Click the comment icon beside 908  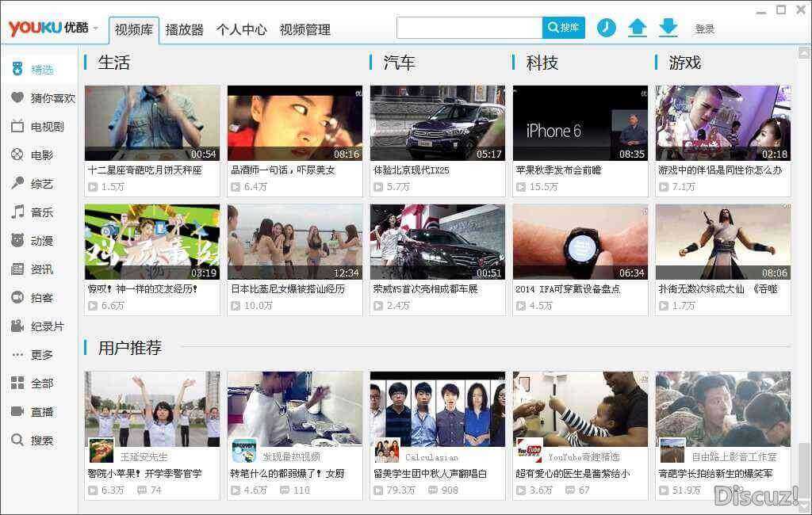pos(433,490)
